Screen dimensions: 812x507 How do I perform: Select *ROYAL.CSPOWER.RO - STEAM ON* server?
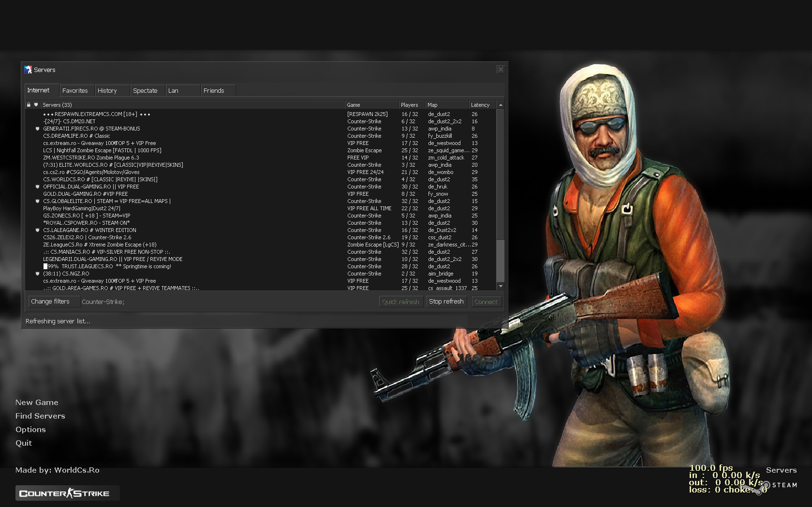[261, 223]
